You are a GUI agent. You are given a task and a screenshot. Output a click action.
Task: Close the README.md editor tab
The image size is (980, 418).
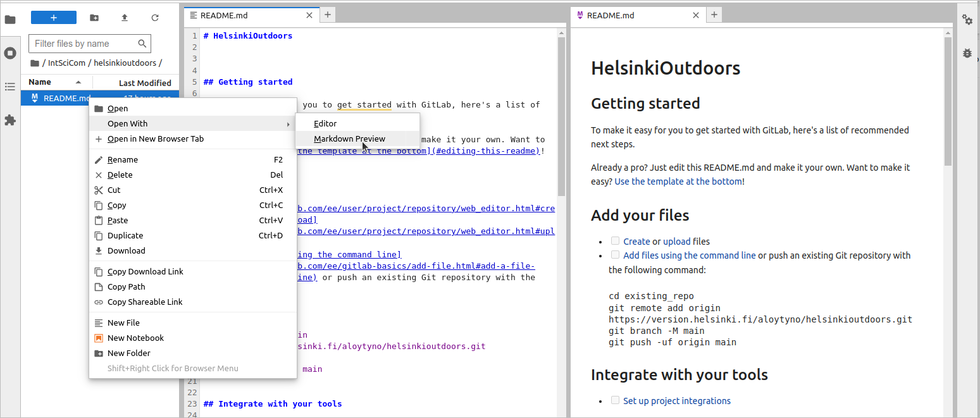click(309, 15)
